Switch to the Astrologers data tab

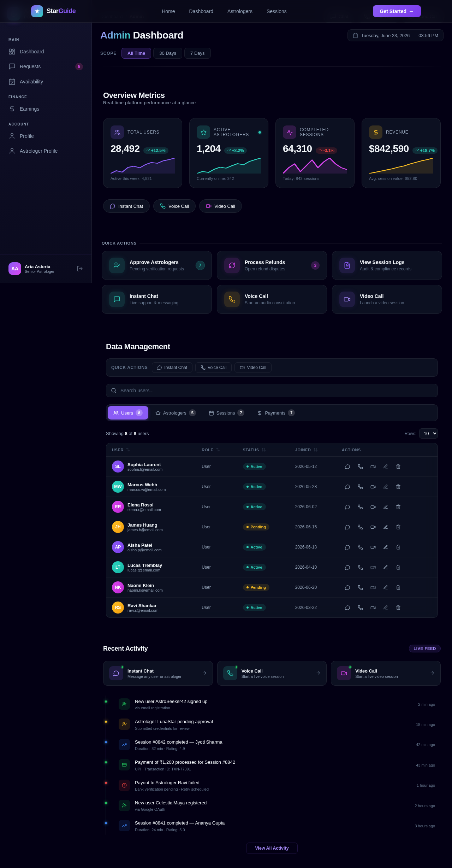pyautogui.click(x=176, y=413)
